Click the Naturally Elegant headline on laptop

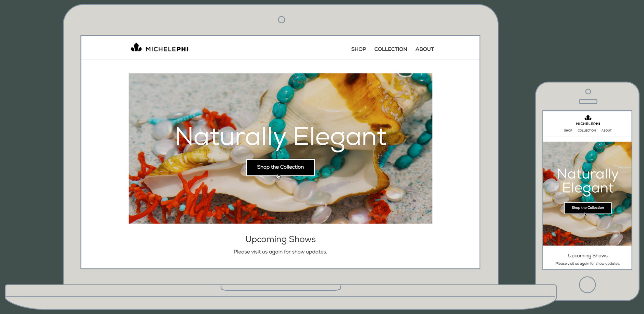click(281, 137)
